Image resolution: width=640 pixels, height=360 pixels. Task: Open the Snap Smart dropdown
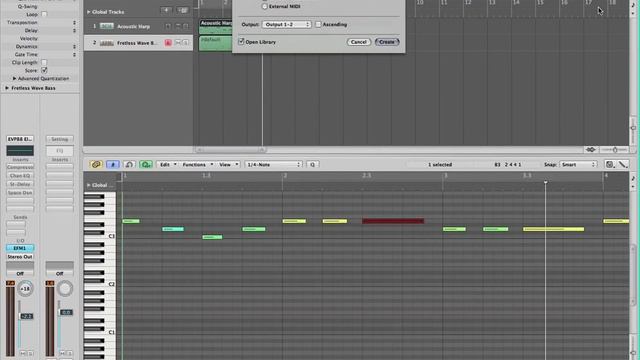pyautogui.click(x=578, y=164)
